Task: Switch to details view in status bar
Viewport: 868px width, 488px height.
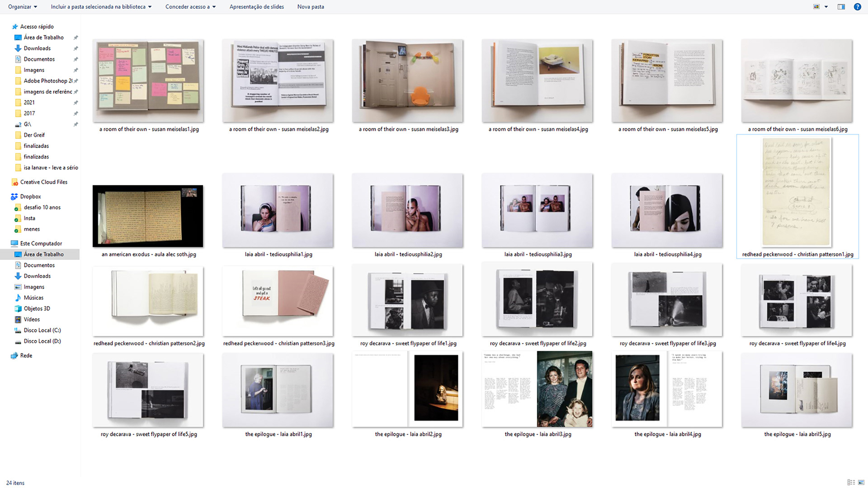Action: click(851, 483)
